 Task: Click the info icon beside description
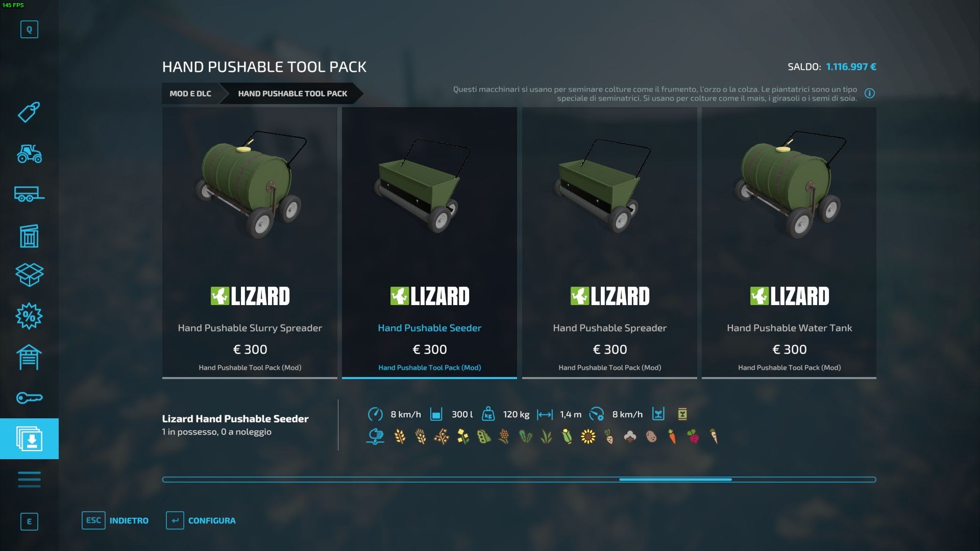(x=870, y=93)
